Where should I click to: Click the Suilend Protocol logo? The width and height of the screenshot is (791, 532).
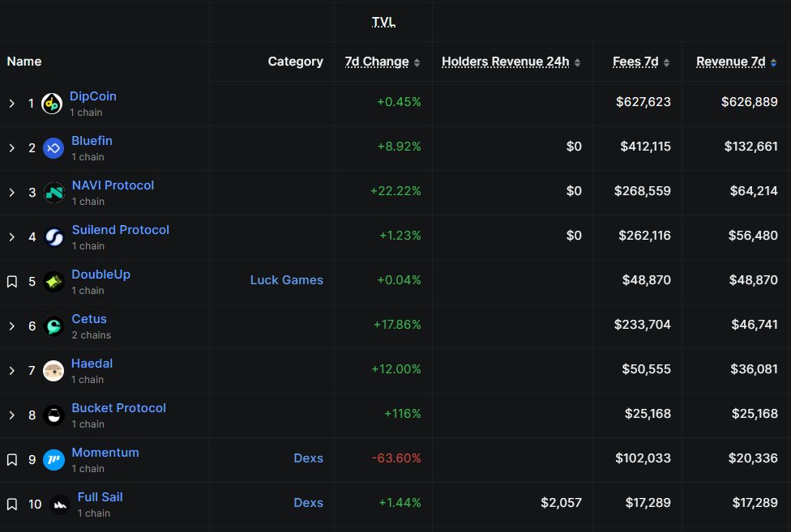click(54, 237)
